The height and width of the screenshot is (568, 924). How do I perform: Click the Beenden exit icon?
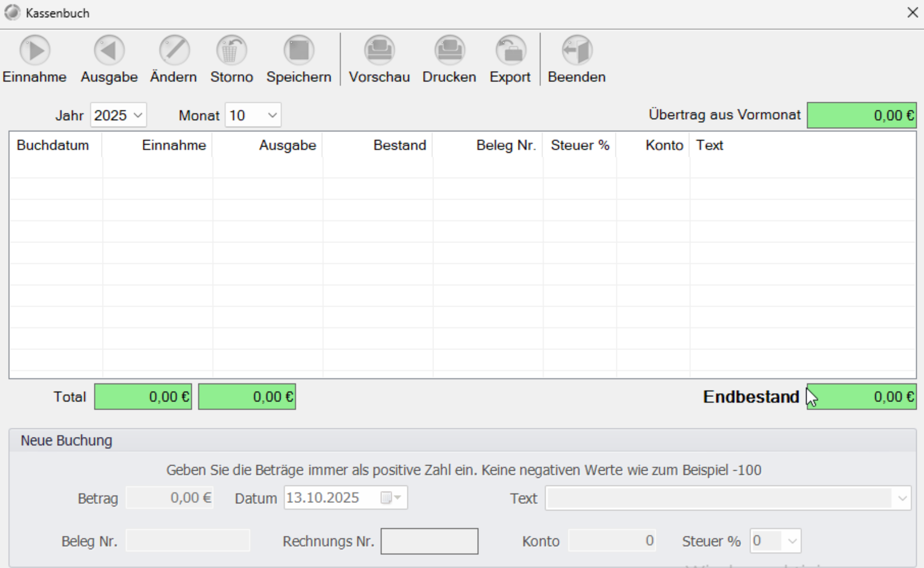click(x=577, y=50)
